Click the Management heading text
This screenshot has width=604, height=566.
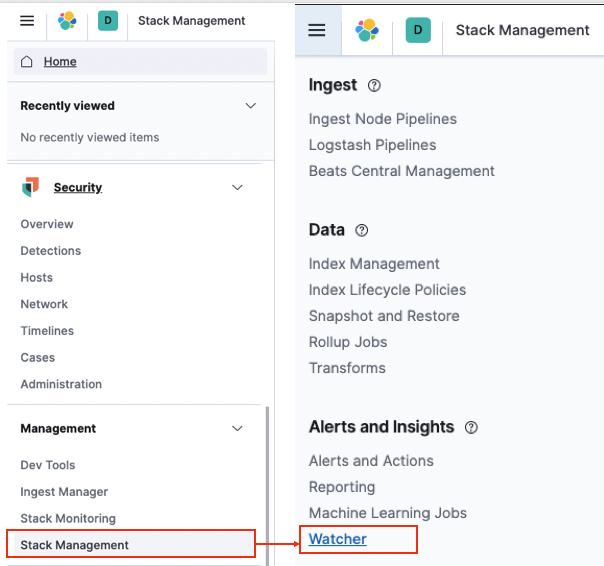(x=58, y=428)
